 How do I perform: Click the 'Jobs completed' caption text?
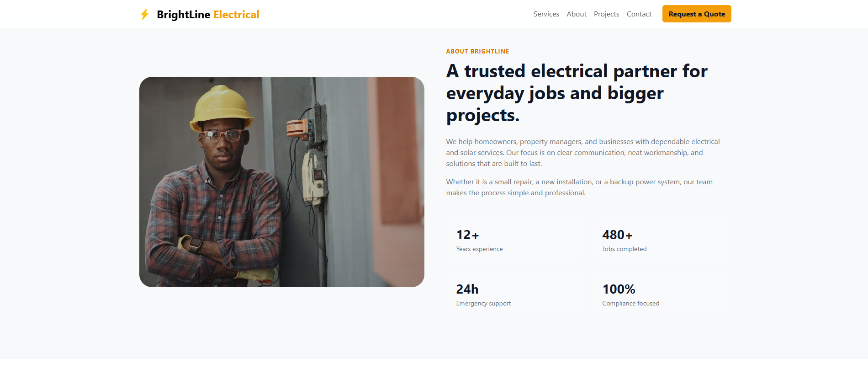click(x=624, y=249)
